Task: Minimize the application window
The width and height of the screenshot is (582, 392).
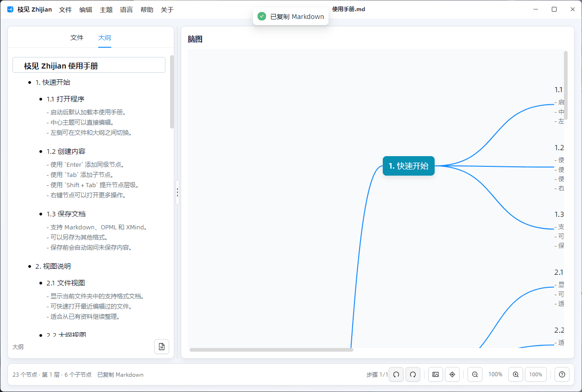Action: coord(535,9)
